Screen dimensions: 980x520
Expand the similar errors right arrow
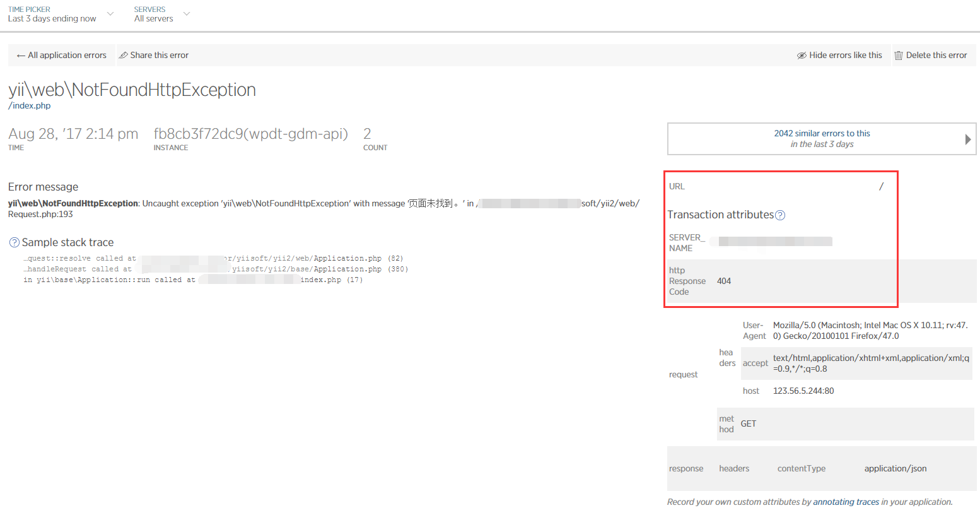968,139
